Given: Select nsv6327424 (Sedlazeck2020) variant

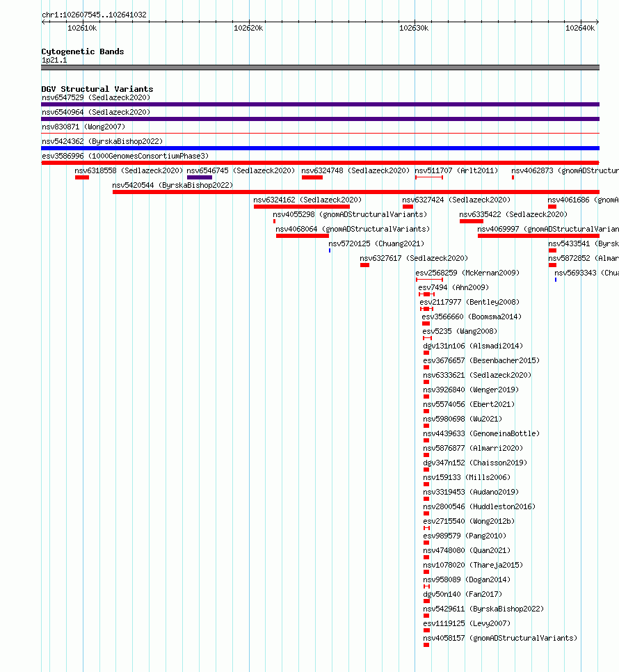Looking at the screenshot, I should pyautogui.click(x=456, y=200).
